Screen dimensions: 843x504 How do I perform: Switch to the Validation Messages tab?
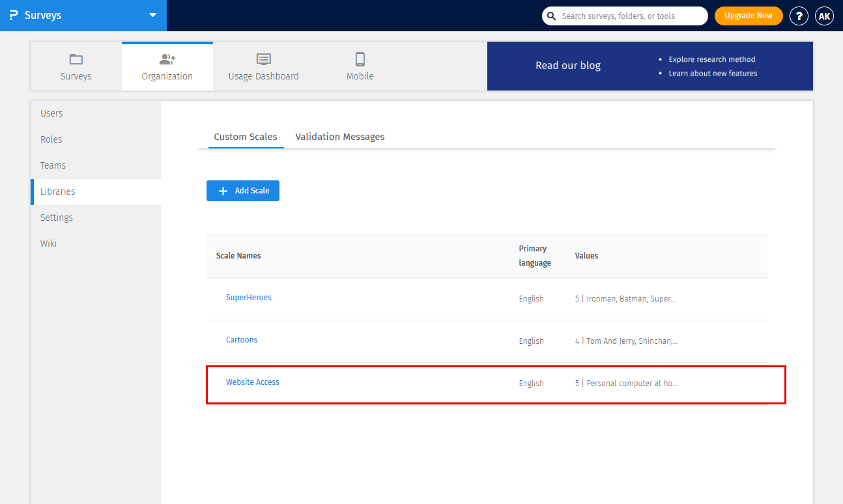pos(339,137)
